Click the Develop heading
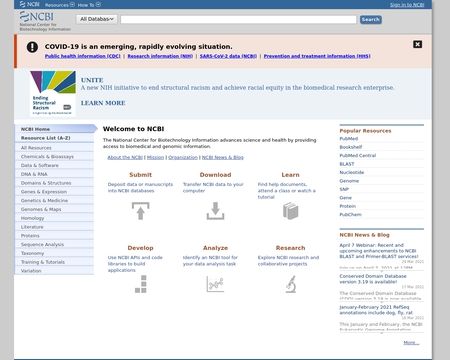450x360 pixels. (140, 248)
